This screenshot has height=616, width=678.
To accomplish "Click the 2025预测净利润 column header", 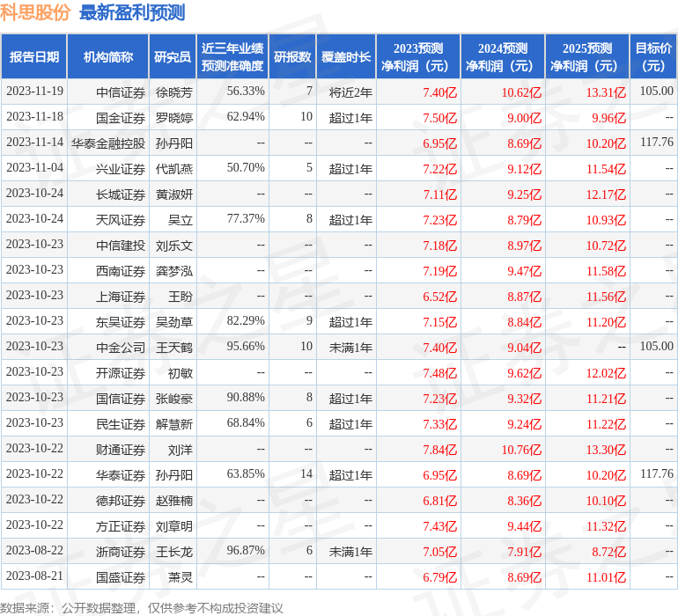I will 587,56.
